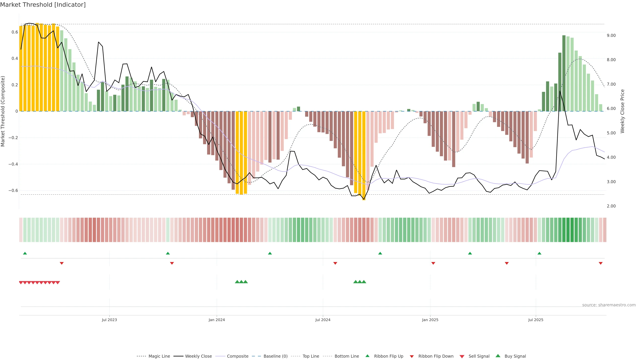644x362 pixels.
Task: Click the Buy Signal legend triangle
Action: (x=498, y=356)
